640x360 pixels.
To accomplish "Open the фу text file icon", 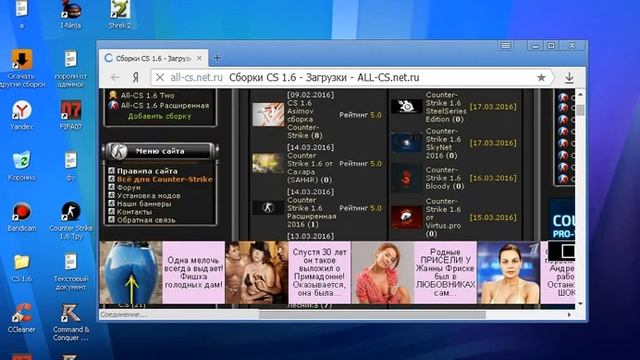I will click(71, 166).
